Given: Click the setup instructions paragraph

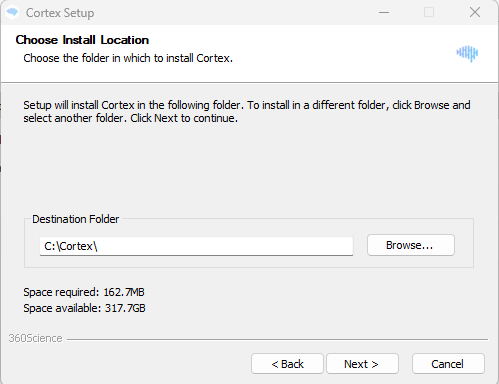Looking at the screenshot, I should [x=247, y=112].
